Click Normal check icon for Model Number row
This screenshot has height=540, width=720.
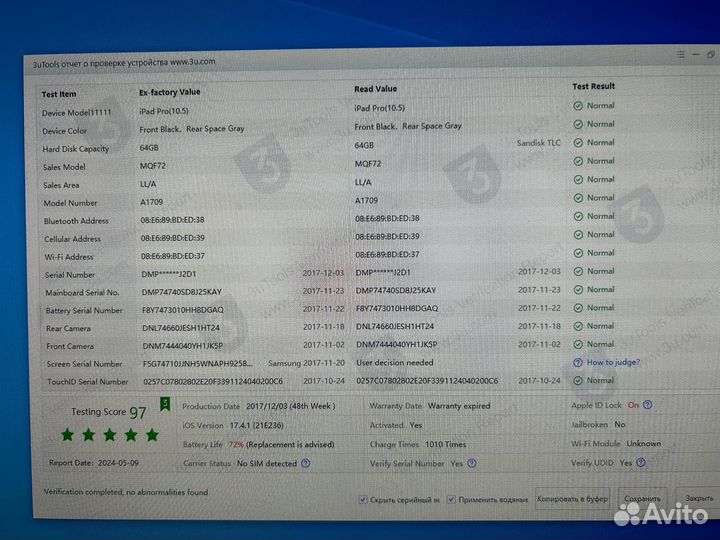coord(578,198)
